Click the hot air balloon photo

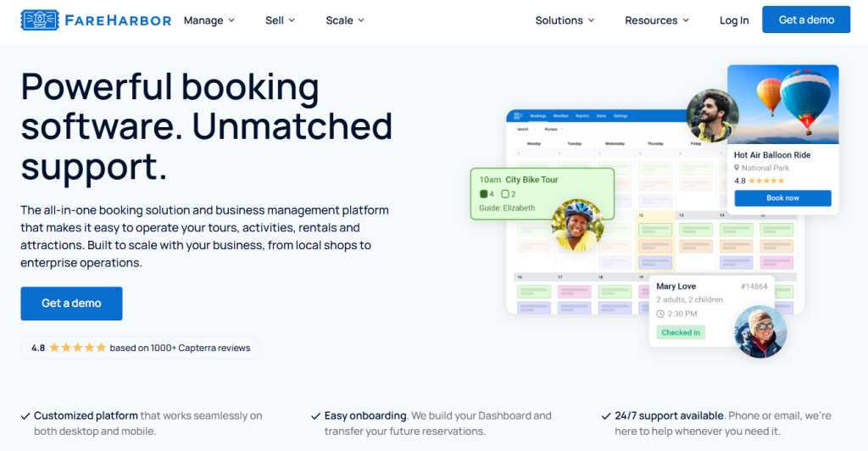tap(782, 104)
